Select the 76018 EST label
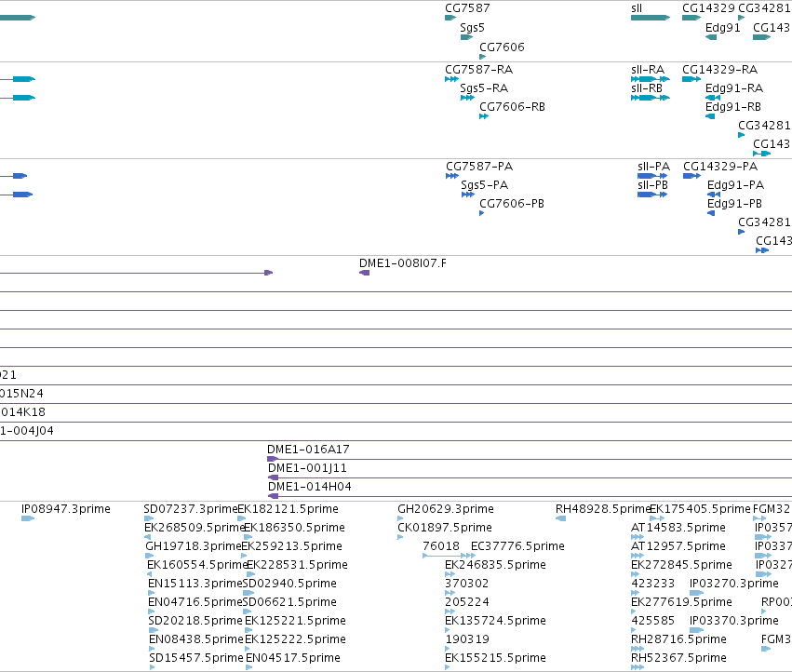Screen dimensions: 792x672 441,546
